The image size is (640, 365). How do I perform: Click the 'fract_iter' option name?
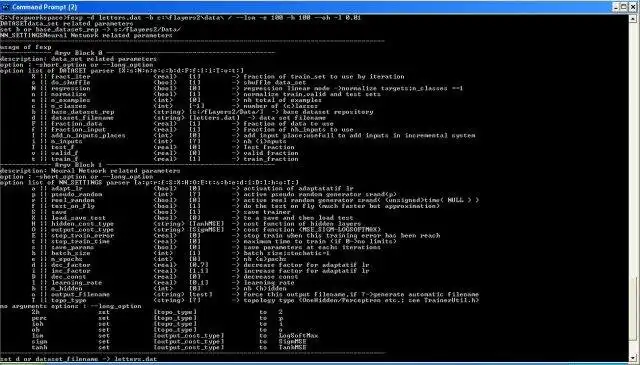tap(71, 76)
